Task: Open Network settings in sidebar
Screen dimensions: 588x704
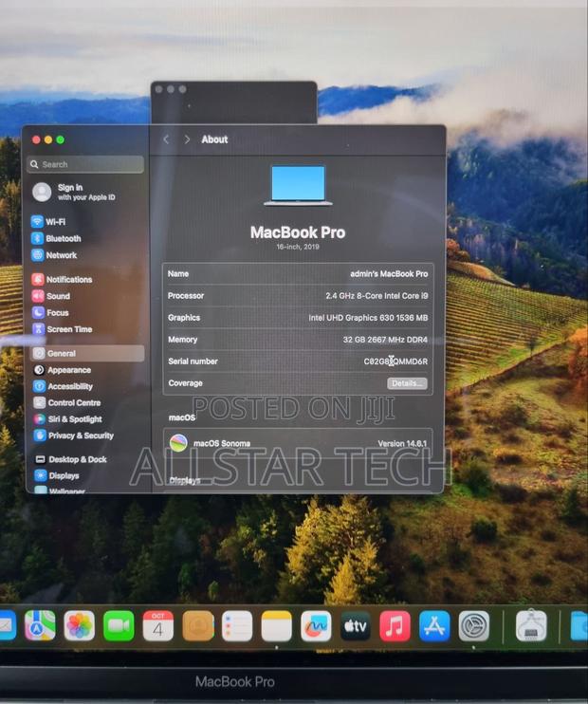Action: coord(54,255)
